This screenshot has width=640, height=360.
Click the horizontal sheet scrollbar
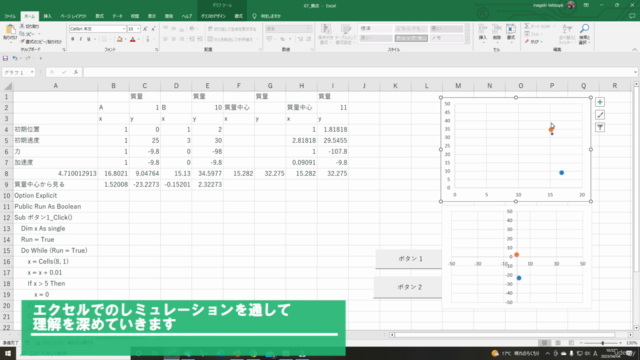(504, 335)
